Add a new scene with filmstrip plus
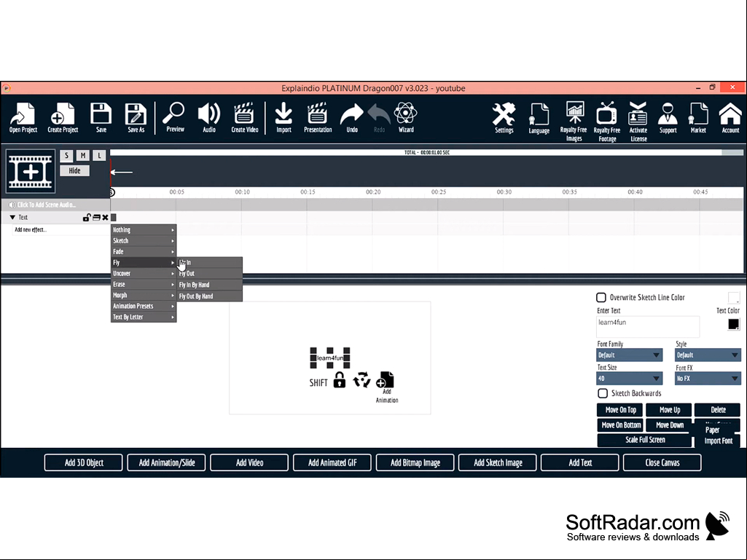 (31, 171)
